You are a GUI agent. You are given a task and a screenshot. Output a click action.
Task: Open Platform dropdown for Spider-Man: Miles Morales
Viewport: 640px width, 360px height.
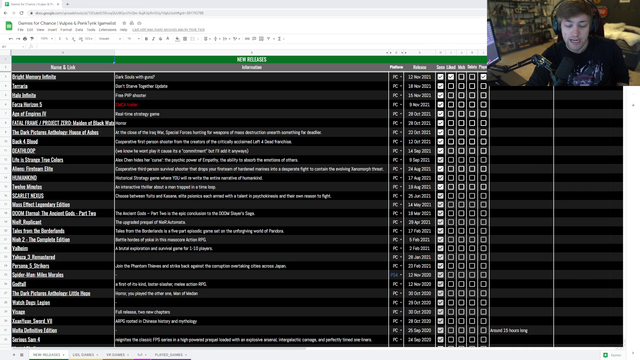point(401,275)
